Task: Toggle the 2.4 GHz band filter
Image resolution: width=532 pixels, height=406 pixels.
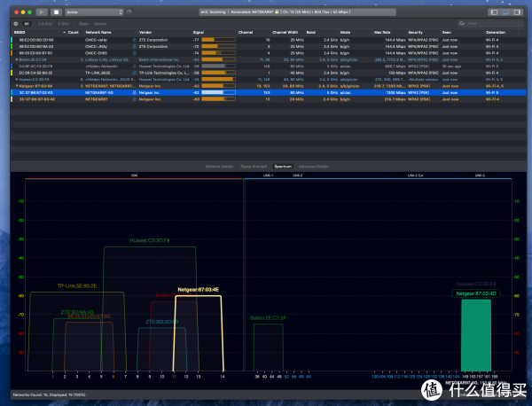Action: pos(45,24)
